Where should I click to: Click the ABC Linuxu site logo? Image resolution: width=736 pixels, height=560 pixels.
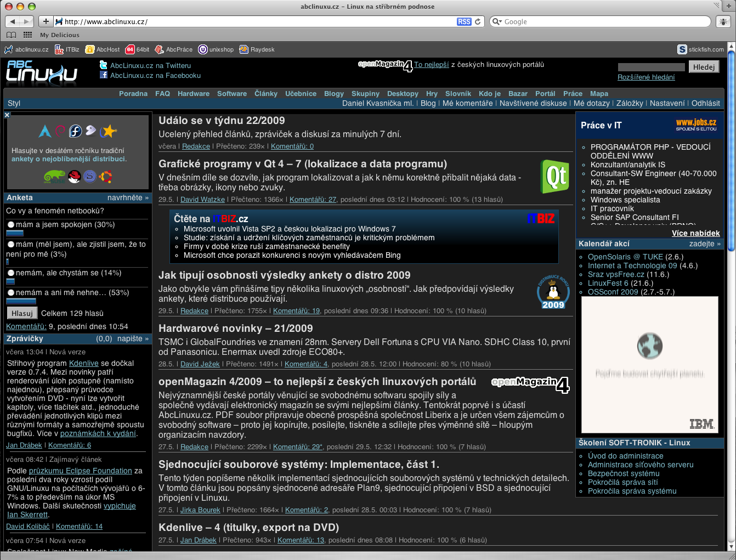pos(42,72)
